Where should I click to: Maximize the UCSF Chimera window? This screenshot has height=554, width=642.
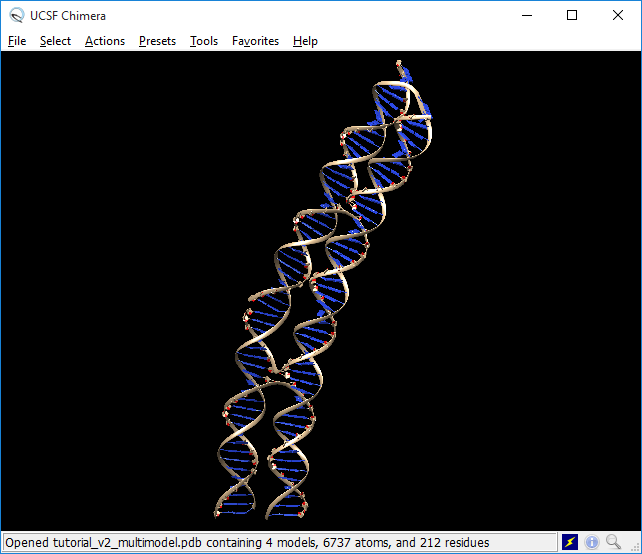tap(572, 16)
